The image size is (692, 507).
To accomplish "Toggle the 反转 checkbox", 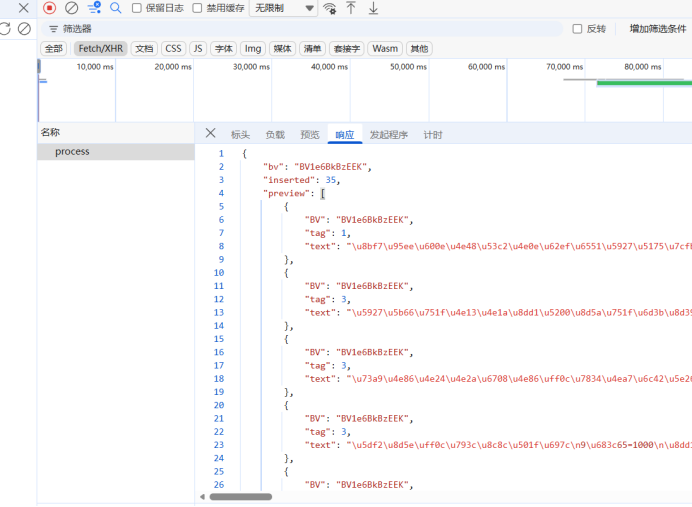I will coord(577,29).
